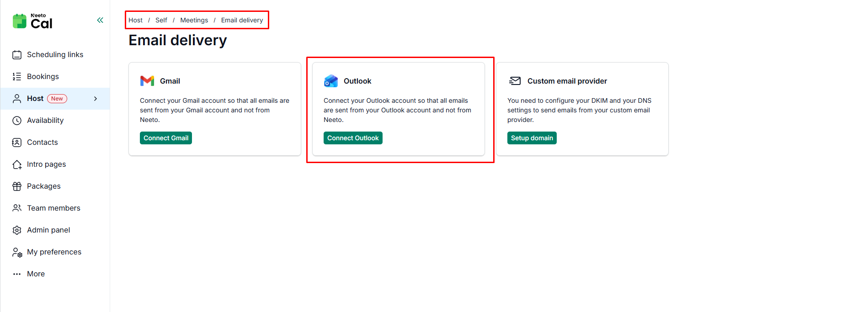Click the Contacts icon in sidebar

click(x=17, y=143)
